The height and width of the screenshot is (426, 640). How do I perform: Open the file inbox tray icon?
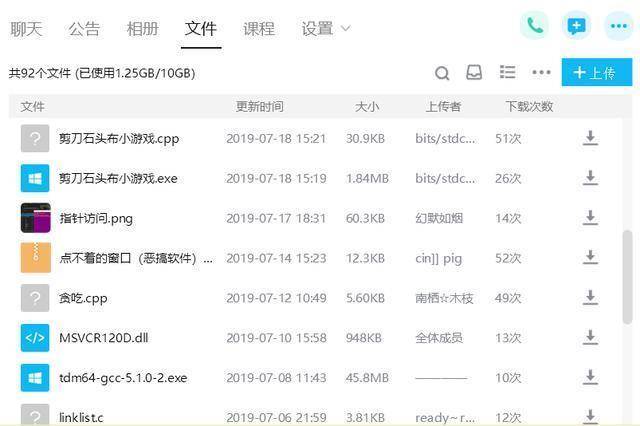474,73
